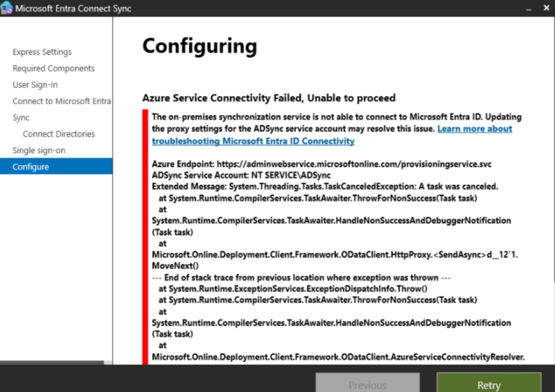Select the User Sign-In step
The width and height of the screenshot is (555, 392).
(35, 85)
